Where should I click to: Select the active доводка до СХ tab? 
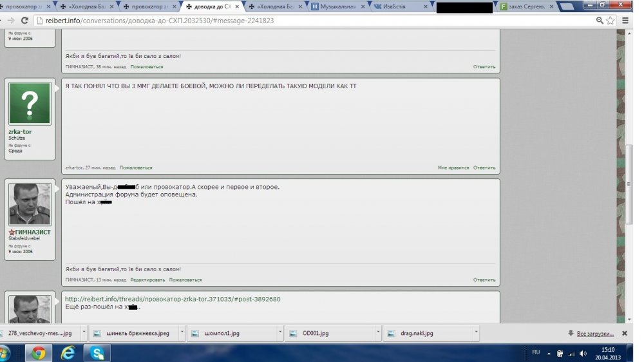click(211, 6)
